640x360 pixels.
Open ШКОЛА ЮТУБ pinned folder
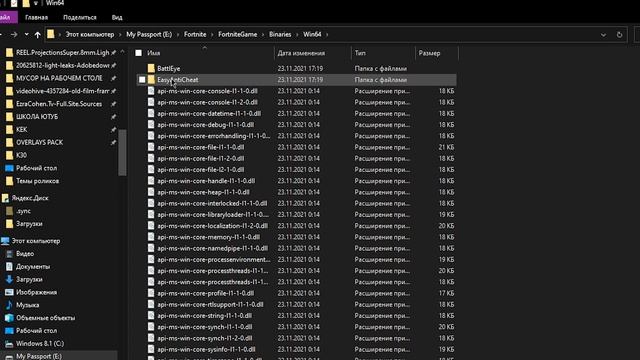[37, 117]
